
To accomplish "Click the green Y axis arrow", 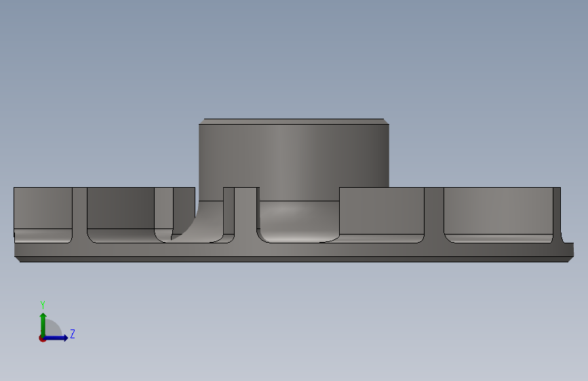I will pyautogui.click(x=43, y=325).
